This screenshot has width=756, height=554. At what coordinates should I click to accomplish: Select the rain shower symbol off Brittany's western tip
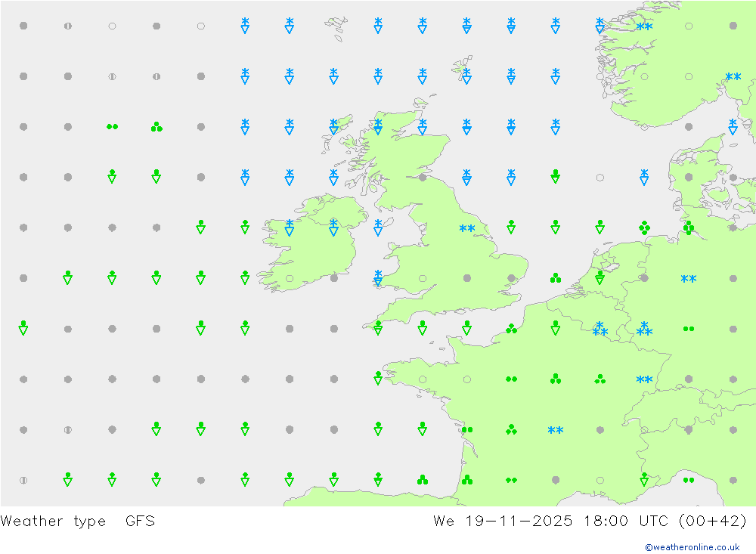[378, 378]
